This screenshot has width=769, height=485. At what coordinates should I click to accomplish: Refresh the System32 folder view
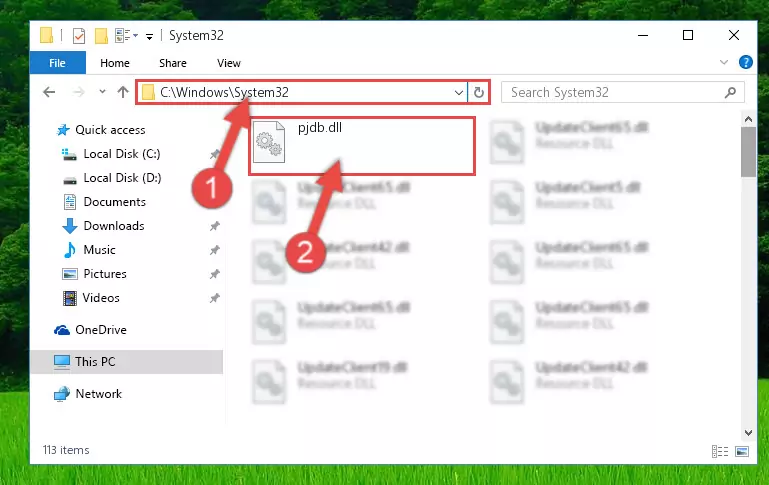click(479, 92)
